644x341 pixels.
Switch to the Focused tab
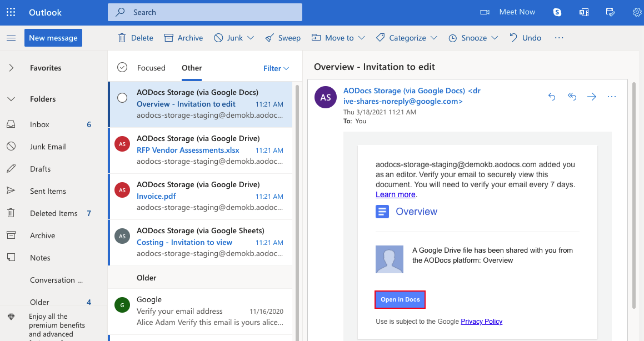(151, 68)
